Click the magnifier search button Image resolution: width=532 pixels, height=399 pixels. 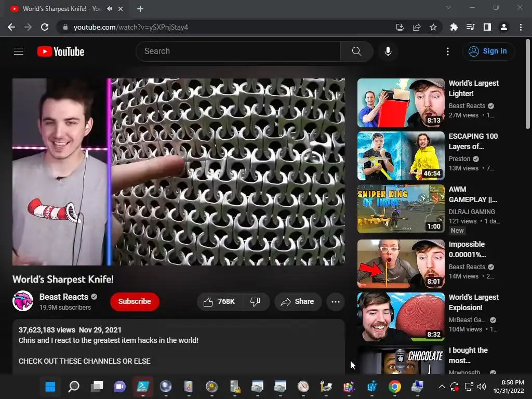[x=356, y=51]
